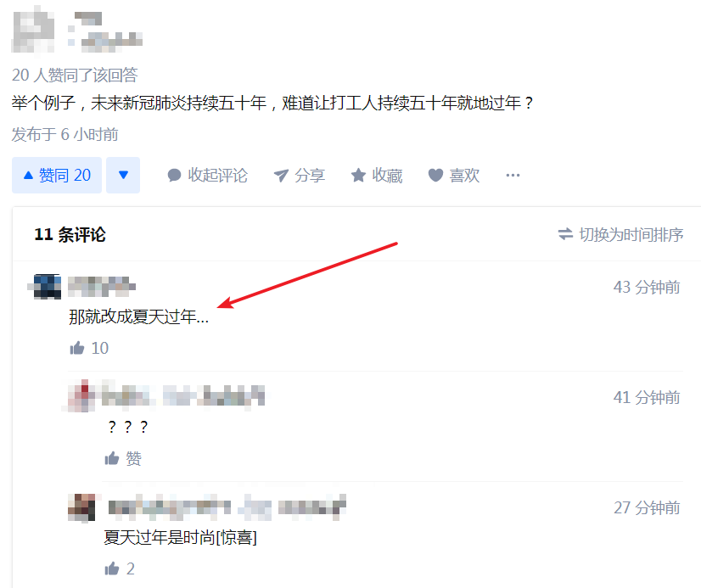
Task: Share the answer using 分享
Action: point(299,175)
